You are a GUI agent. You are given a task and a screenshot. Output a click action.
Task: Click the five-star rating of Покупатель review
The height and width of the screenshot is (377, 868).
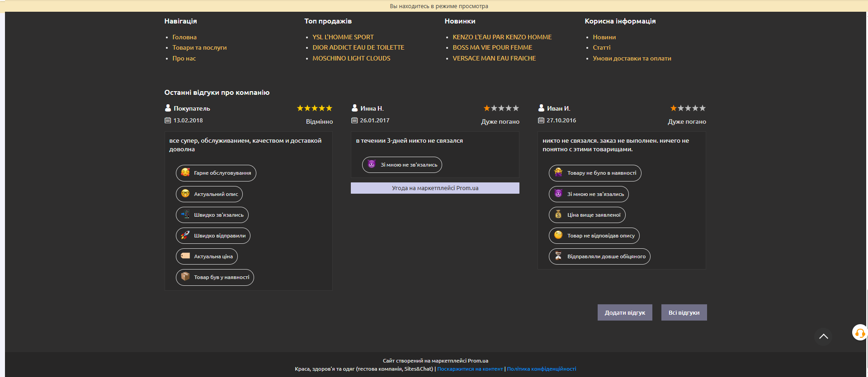(314, 108)
